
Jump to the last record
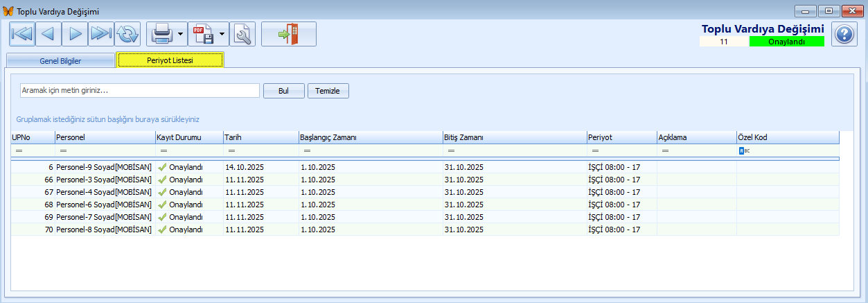[101, 33]
